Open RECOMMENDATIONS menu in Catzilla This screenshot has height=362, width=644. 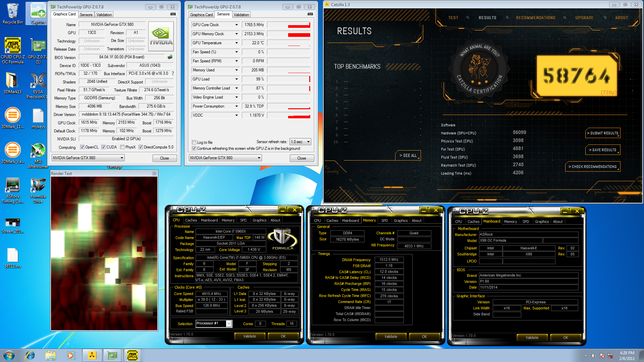pyautogui.click(x=536, y=18)
